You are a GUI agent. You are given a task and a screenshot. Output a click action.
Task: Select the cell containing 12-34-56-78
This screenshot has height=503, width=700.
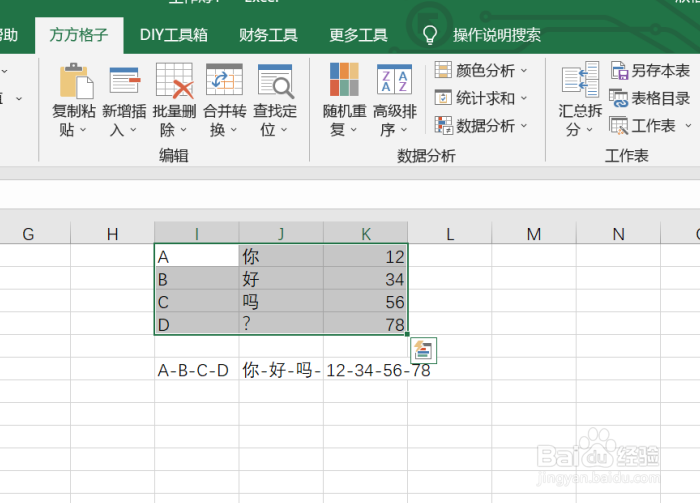coord(366,369)
